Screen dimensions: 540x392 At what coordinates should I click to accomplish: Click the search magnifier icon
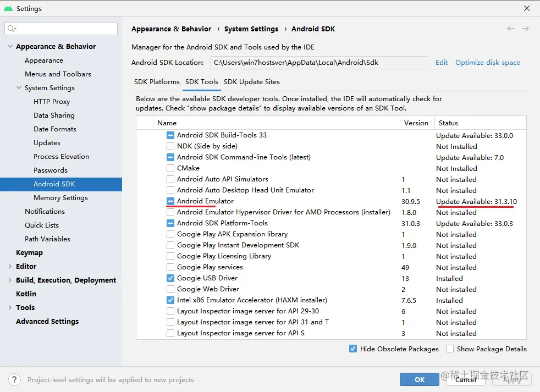[12, 29]
